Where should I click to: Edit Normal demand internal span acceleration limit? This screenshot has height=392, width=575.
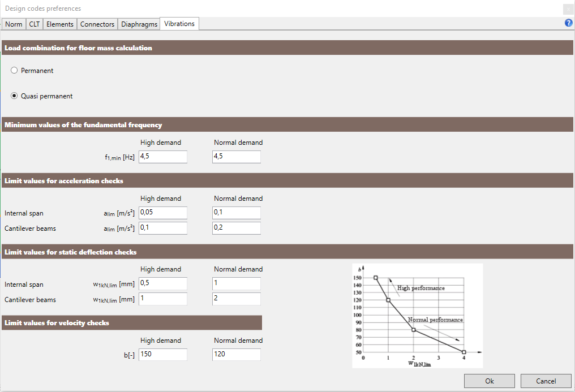point(237,213)
